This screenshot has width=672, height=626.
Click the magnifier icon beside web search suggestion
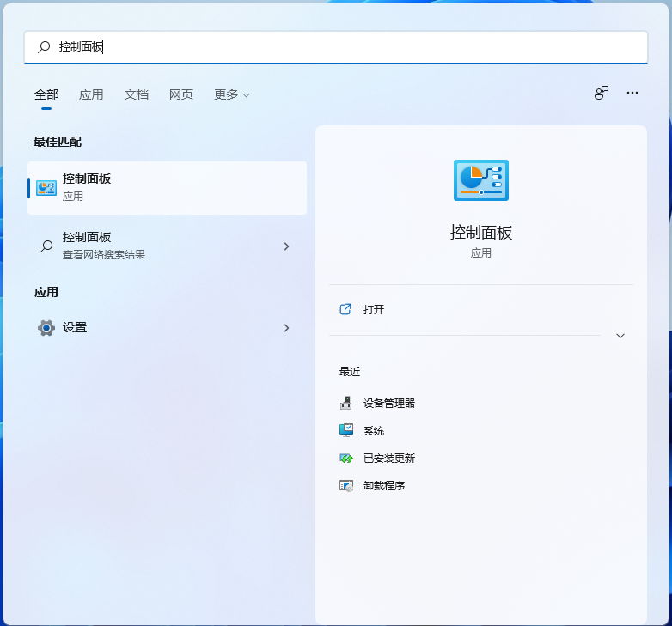coord(46,246)
